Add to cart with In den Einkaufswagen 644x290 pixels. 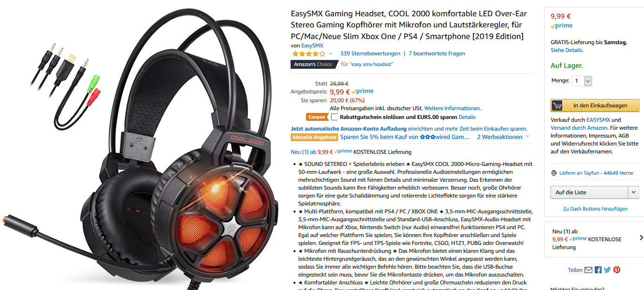595,105
